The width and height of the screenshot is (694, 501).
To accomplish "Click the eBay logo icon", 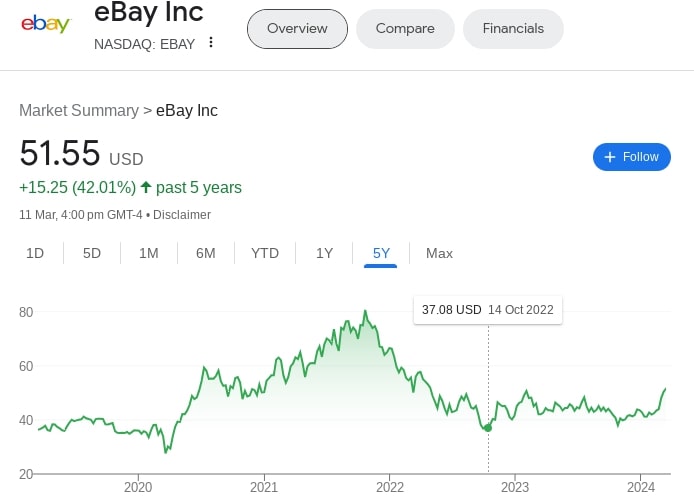I will click(x=46, y=23).
